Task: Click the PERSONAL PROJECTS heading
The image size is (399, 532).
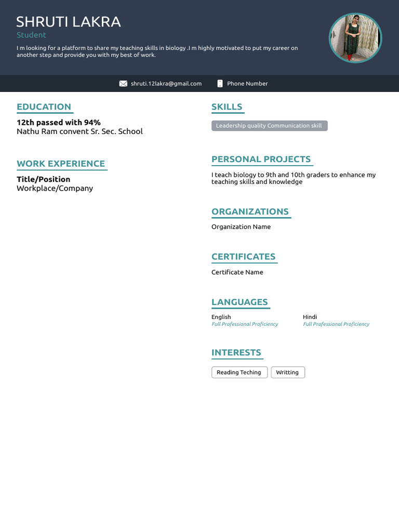Action: tap(261, 159)
